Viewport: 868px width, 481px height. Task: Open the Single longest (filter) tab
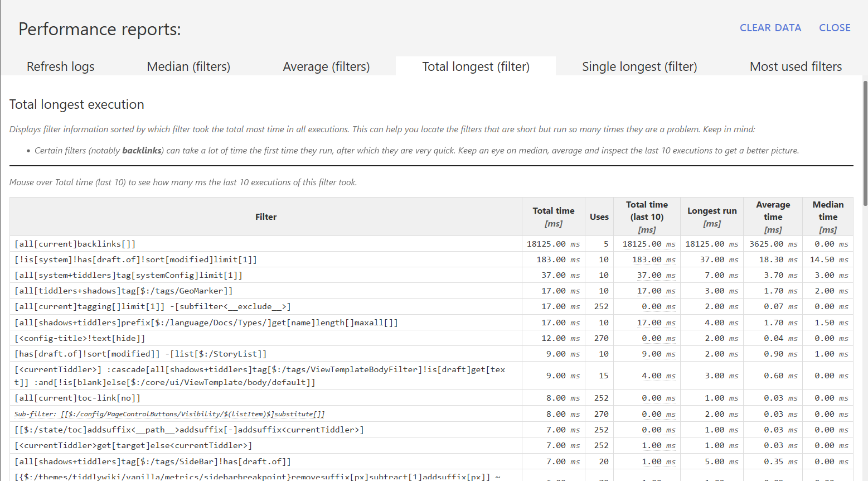(x=639, y=66)
